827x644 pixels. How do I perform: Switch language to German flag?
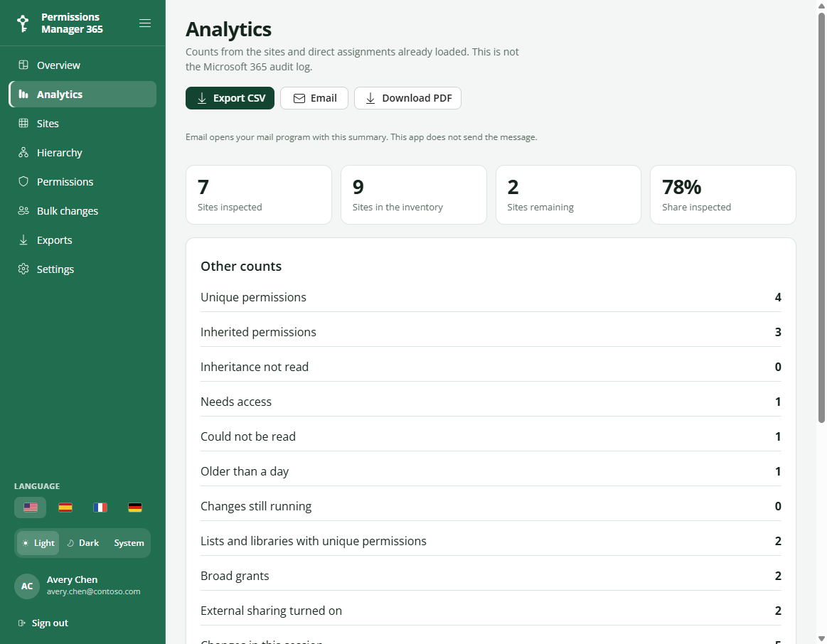pos(135,508)
